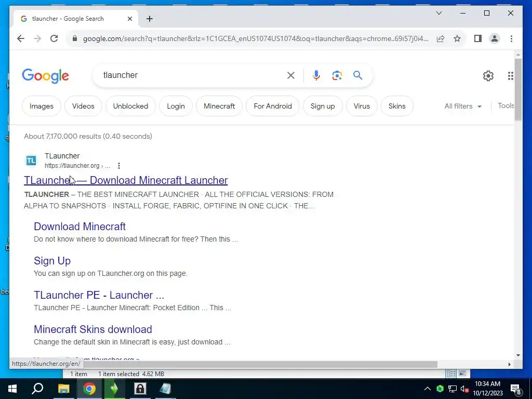Start voice search with the microphone icon
Viewport: 532px width, 399px height.
tap(316, 75)
